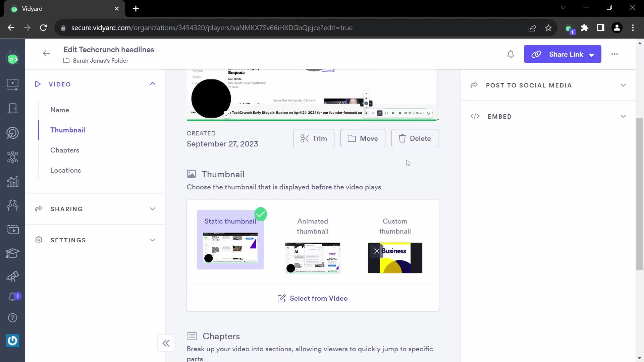Open Sarah Jonas's Folder link
The width and height of the screenshot is (644, 362).
100,61
